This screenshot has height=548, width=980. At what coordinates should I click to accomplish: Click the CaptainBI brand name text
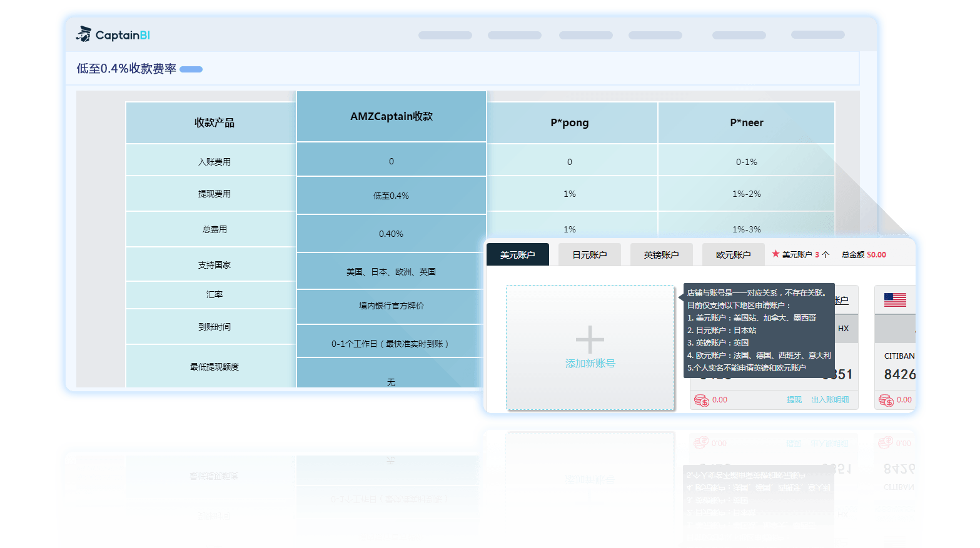(123, 35)
